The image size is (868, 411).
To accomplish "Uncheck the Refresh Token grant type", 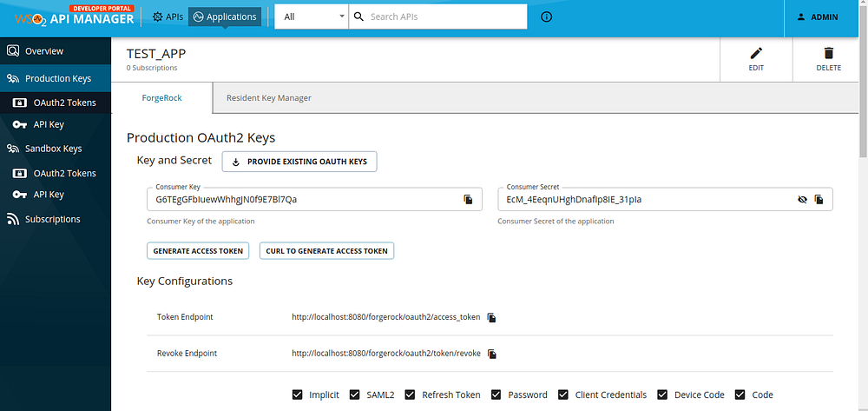I will [x=411, y=395].
